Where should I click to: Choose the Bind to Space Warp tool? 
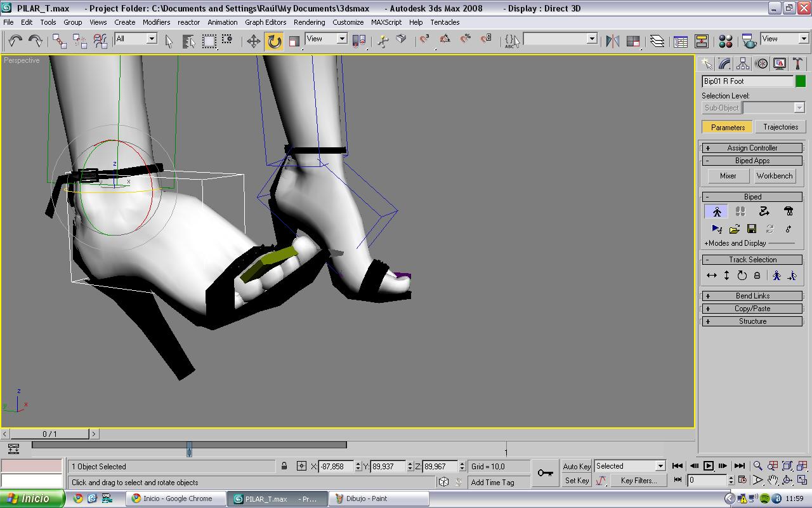[100, 41]
